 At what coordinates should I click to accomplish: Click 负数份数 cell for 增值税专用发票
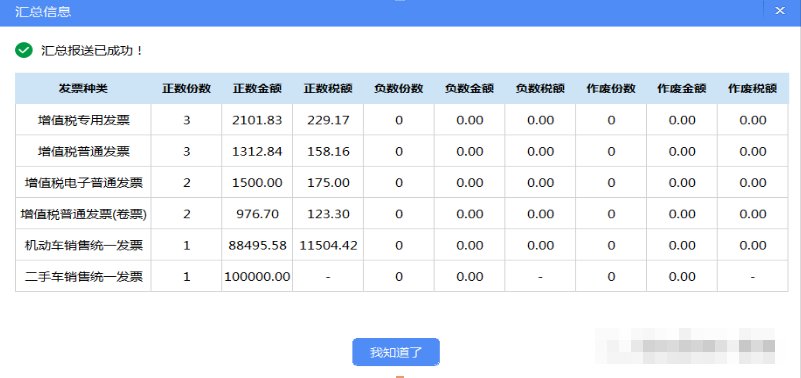(x=399, y=120)
